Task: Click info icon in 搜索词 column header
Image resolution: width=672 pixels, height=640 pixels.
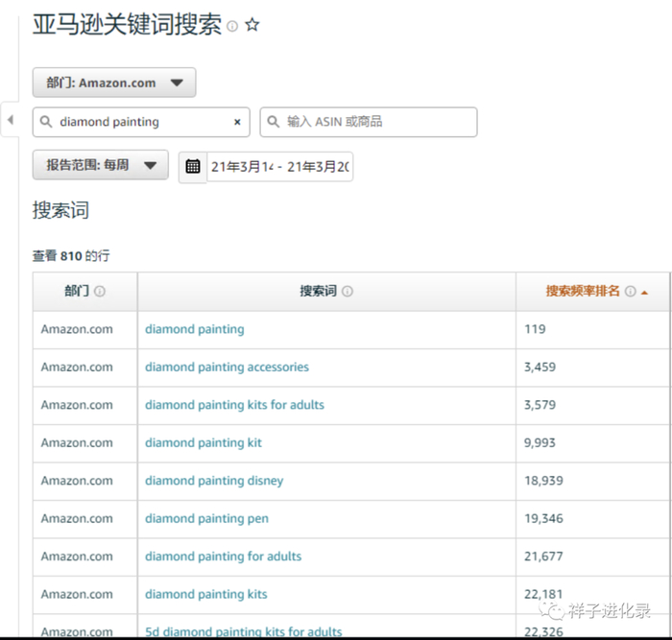Action: tap(348, 292)
